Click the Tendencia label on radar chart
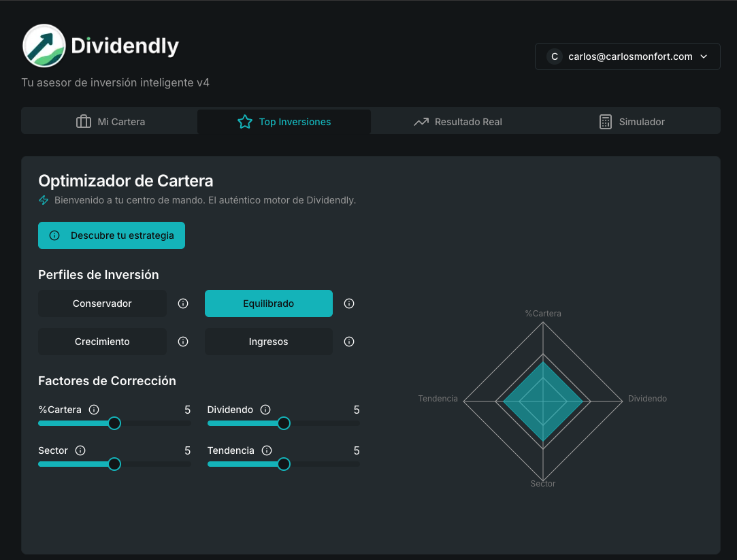 438,398
